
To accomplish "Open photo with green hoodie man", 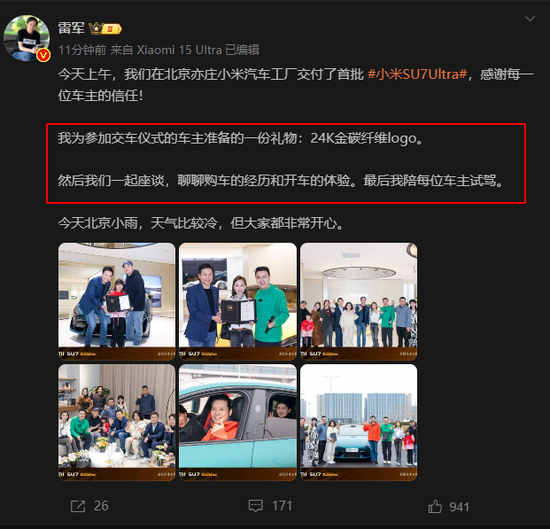I will (238, 302).
